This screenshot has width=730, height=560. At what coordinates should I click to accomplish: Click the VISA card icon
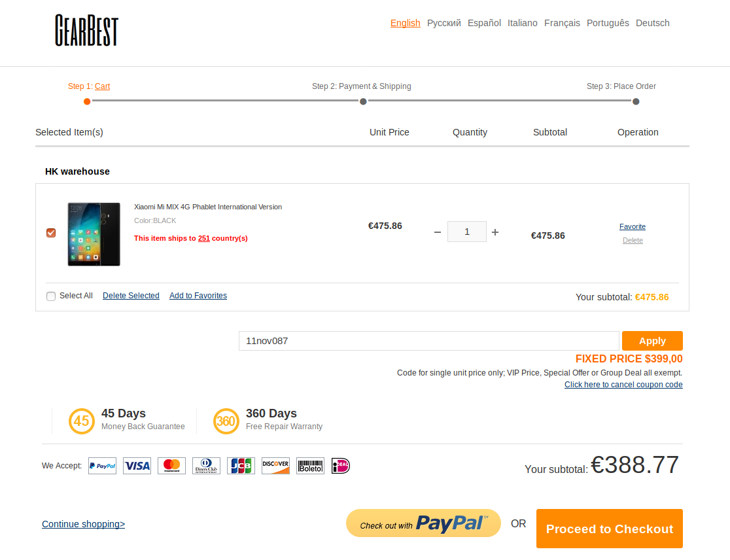coord(137,466)
